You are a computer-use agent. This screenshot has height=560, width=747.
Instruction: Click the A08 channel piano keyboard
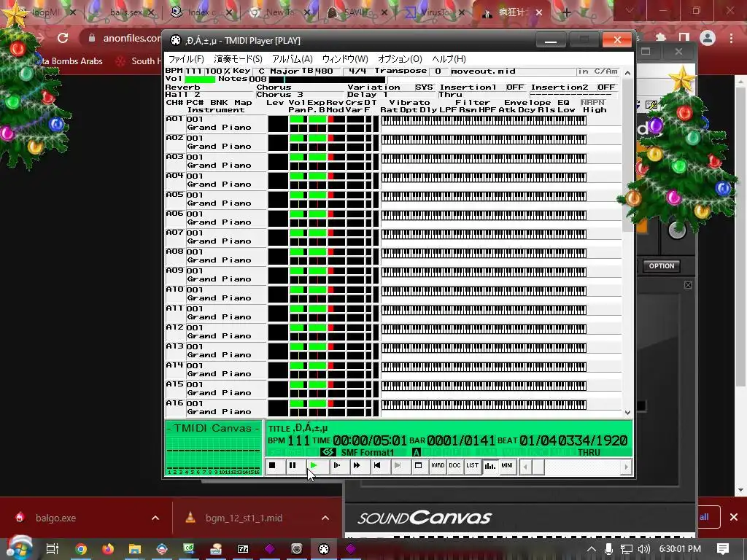484,253
